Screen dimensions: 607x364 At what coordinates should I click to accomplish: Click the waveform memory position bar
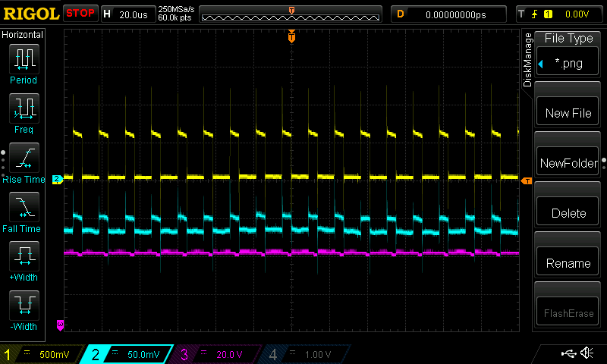click(291, 14)
